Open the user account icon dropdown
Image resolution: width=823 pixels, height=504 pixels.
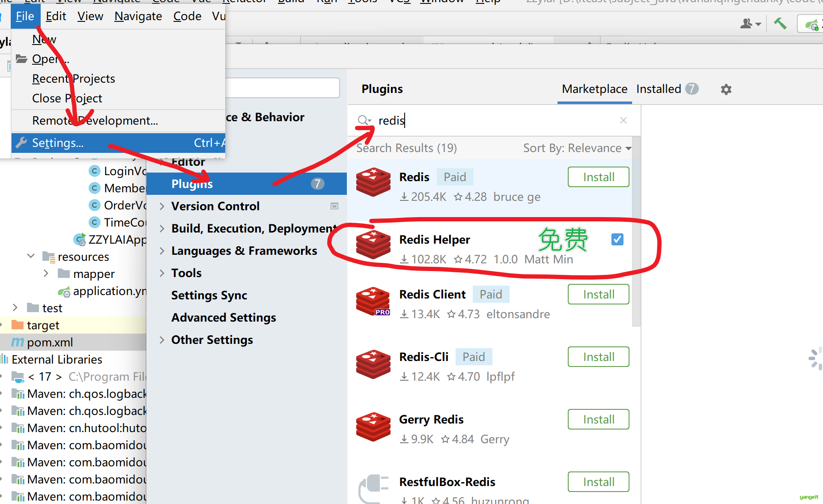click(x=750, y=24)
